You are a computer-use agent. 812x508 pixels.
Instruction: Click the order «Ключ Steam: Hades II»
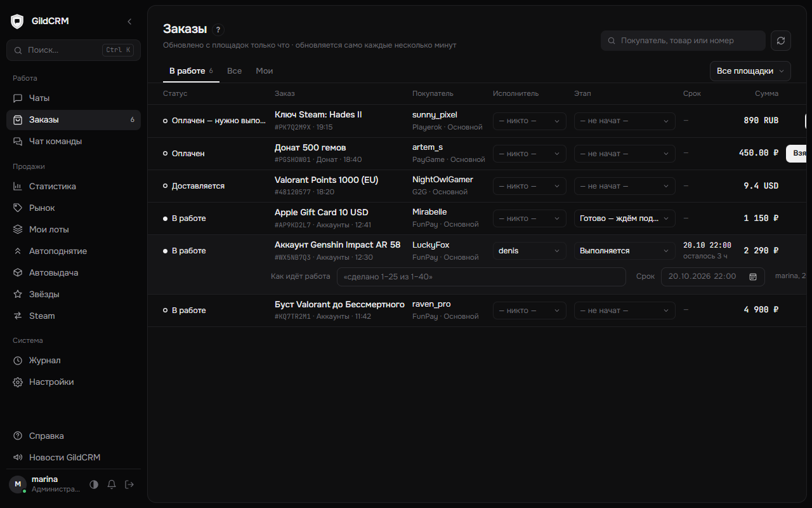tap(318, 115)
